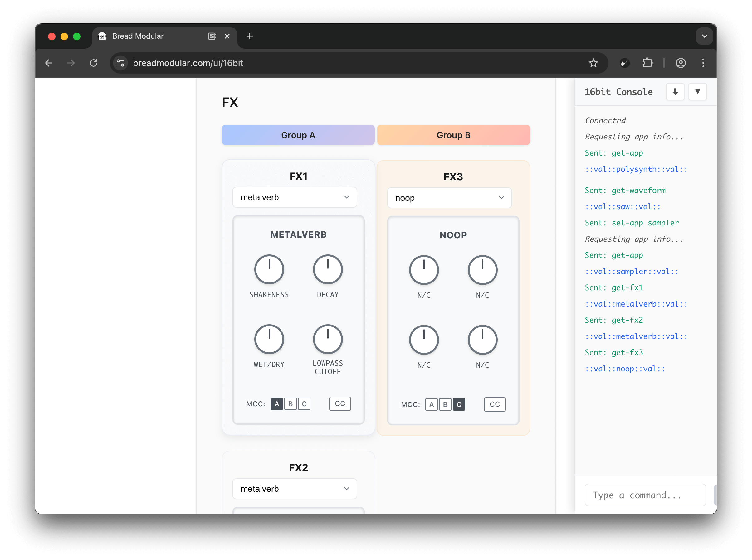Viewport: 752px width, 560px height.
Task: Open the browser profile account icon
Action: 681,63
